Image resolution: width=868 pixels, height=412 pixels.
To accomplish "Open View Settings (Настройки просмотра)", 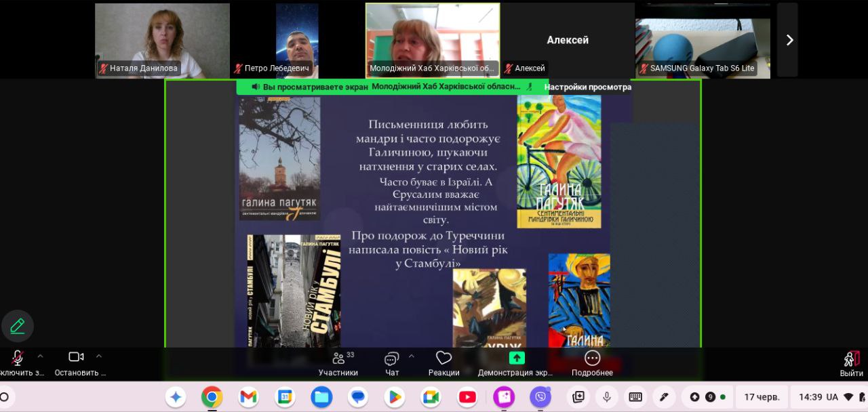I will point(587,87).
